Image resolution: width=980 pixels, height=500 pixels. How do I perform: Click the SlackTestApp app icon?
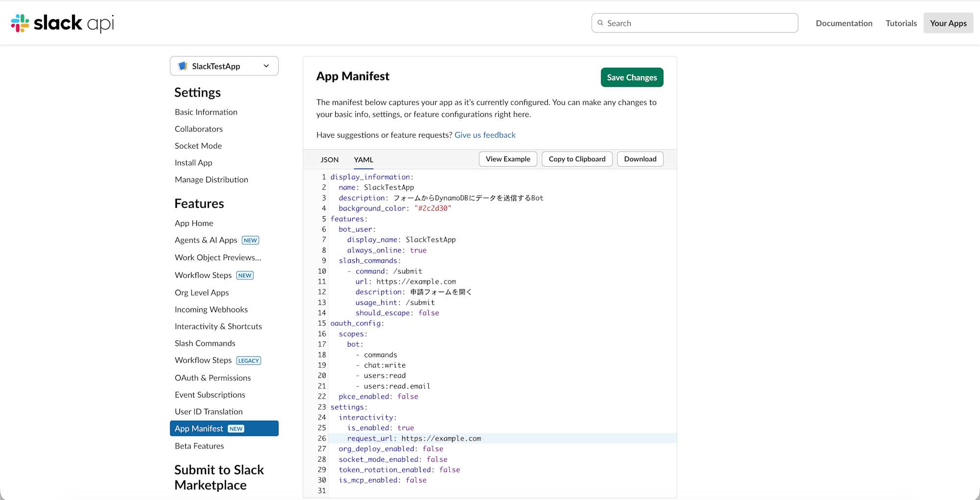[183, 66]
